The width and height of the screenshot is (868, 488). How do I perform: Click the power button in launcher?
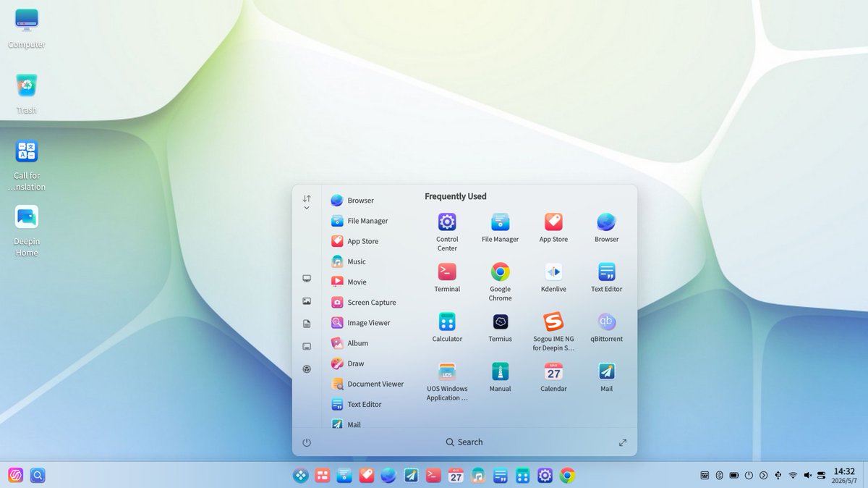[x=307, y=442]
